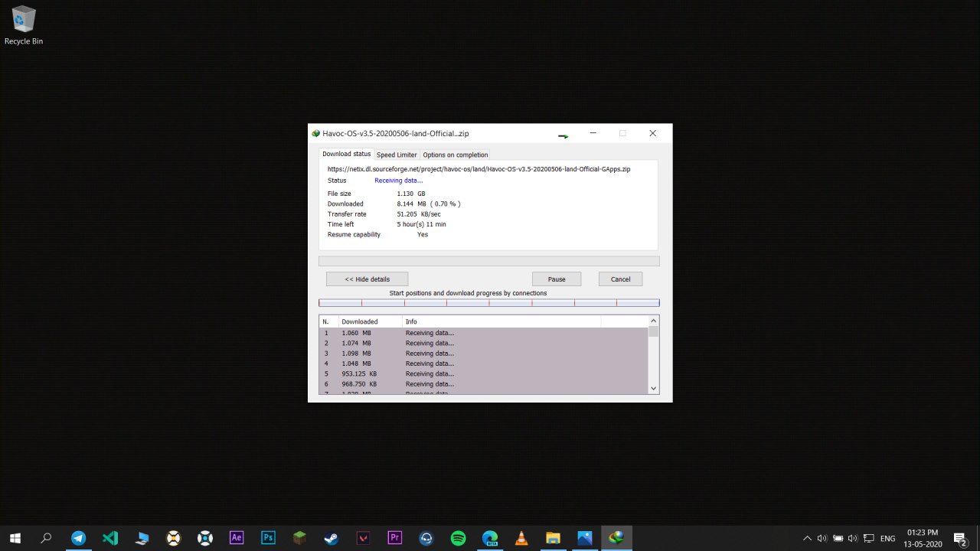
Task: Open Steam from the taskbar
Action: (332, 538)
